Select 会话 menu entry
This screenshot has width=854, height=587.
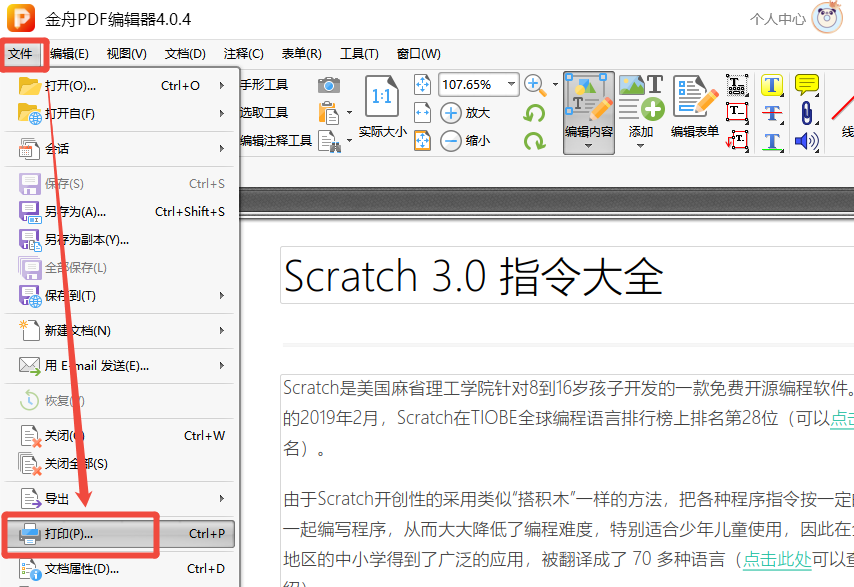[120, 149]
